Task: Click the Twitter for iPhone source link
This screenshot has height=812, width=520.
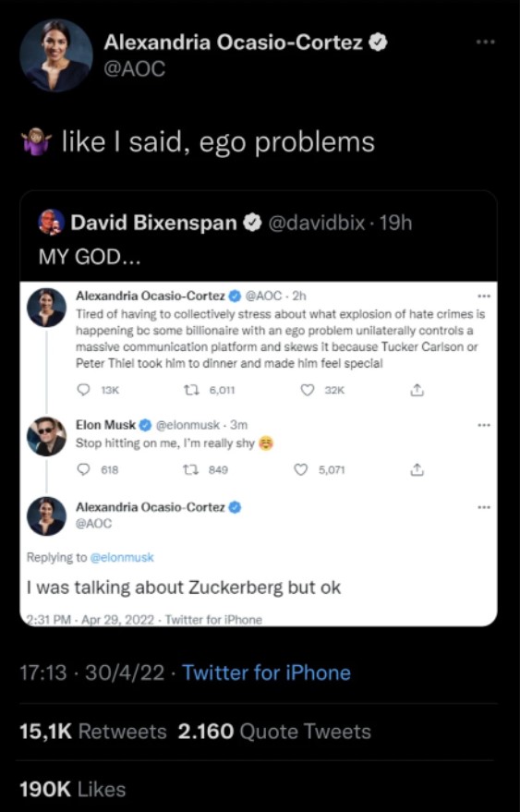Action: click(x=266, y=673)
